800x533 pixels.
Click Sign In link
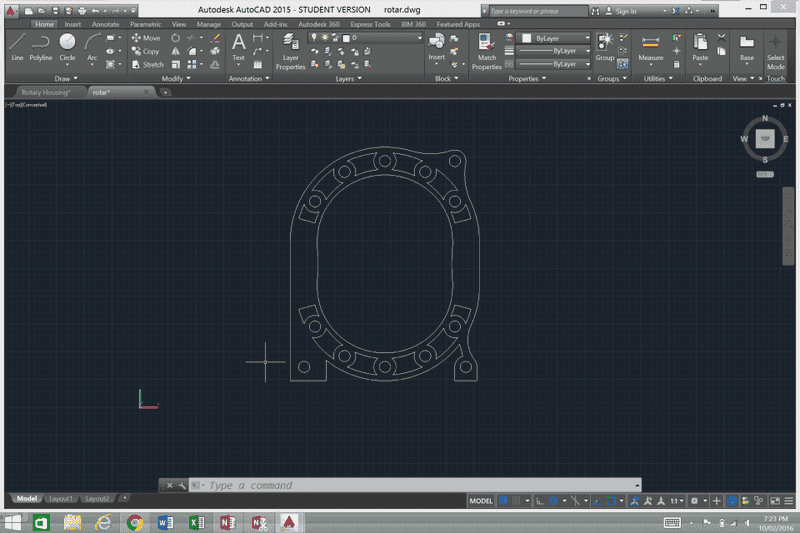tap(626, 11)
